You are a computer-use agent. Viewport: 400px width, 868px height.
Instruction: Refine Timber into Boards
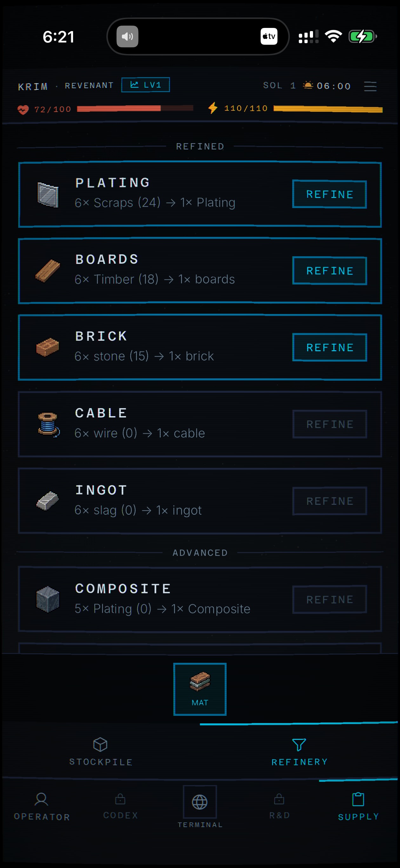pos(330,271)
